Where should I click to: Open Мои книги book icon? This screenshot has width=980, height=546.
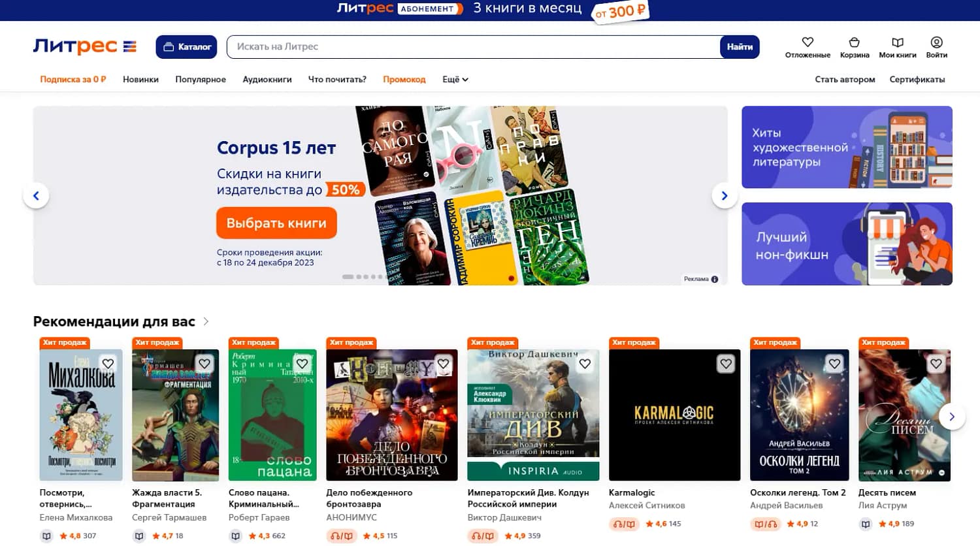pos(898,42)
